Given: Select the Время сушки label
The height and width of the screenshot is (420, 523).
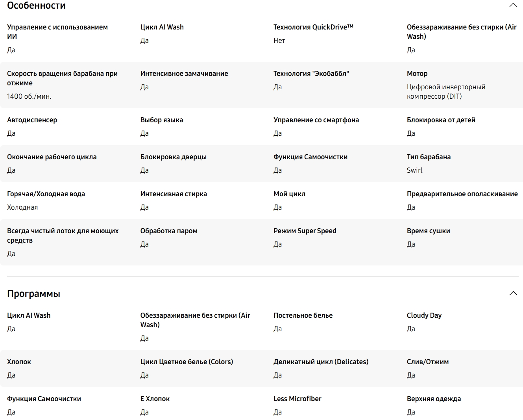Looking at the screenshot, I should click(x=428, y=231).
